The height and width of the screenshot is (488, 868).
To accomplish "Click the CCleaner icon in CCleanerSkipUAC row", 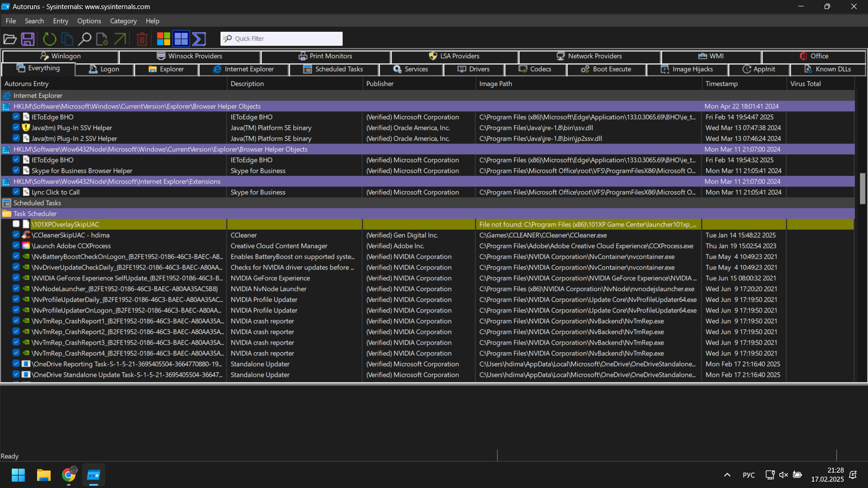I will 26,235.
